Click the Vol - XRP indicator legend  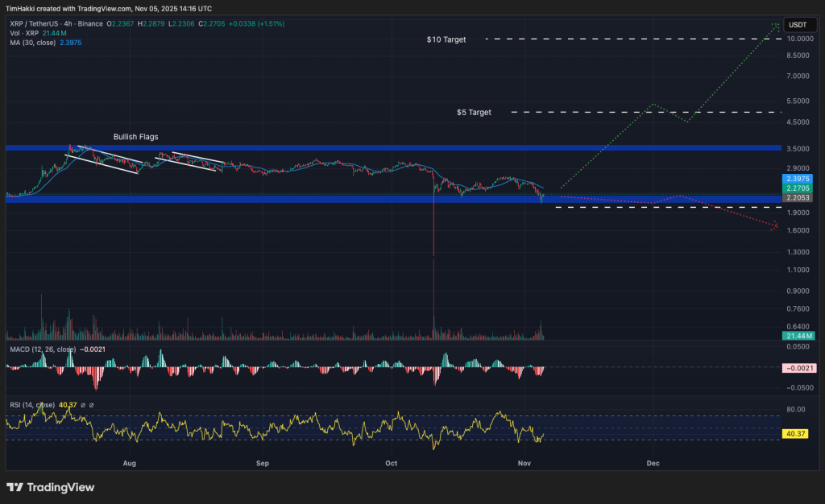coord(24,34)
